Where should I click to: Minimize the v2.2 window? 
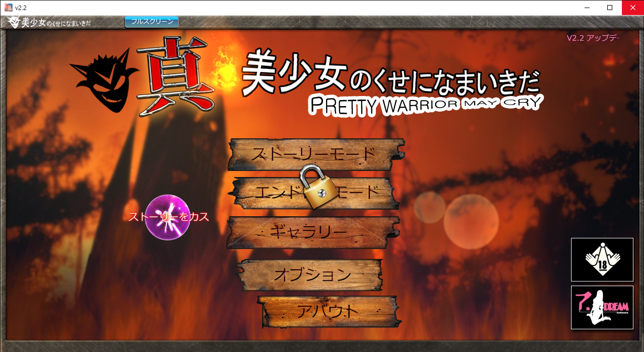coord(587,8)
